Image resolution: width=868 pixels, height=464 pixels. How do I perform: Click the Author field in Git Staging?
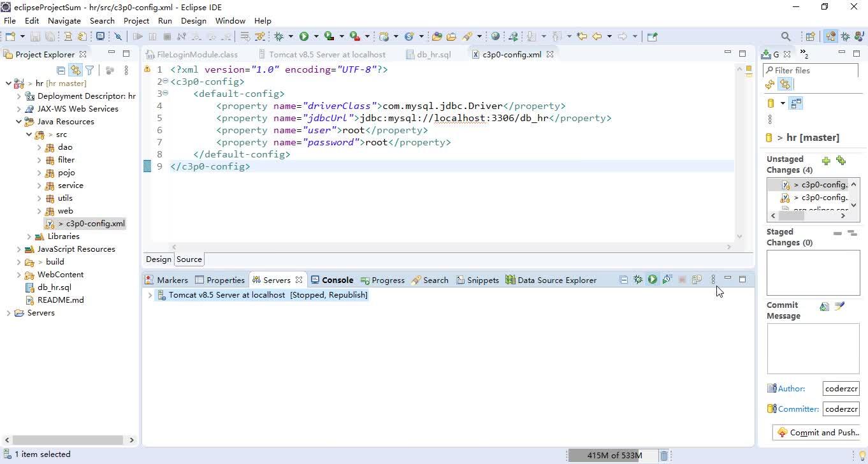(x=841, y=388)
